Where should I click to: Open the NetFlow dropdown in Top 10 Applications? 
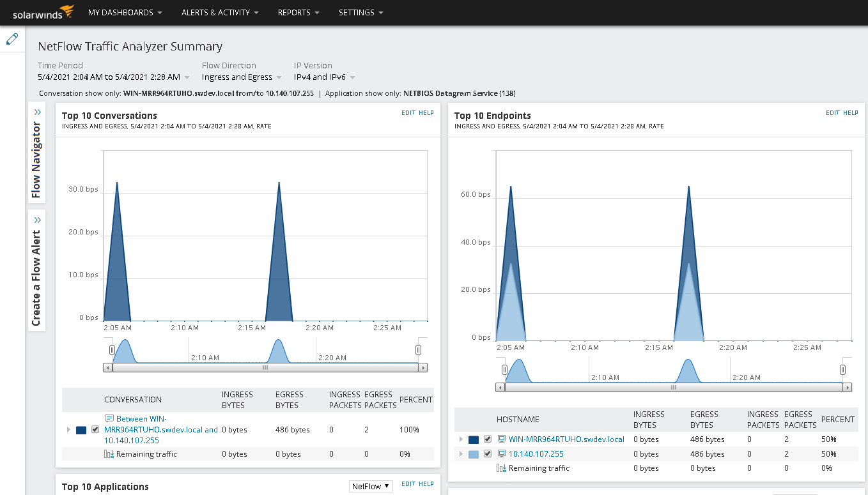click(371, 486)
